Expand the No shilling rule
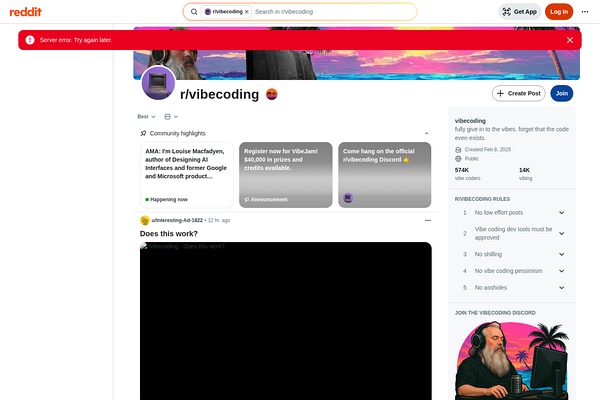 [561, 254]
